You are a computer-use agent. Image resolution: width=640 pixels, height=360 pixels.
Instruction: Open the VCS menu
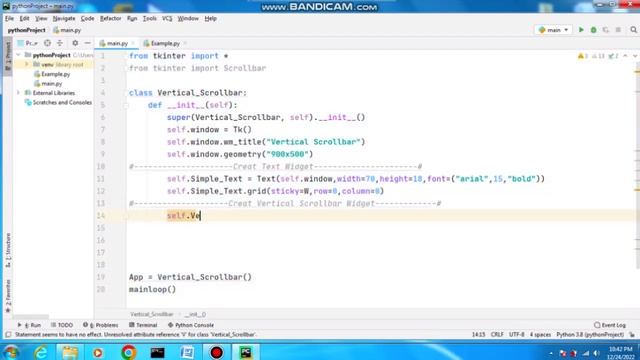tap(167, 18)
